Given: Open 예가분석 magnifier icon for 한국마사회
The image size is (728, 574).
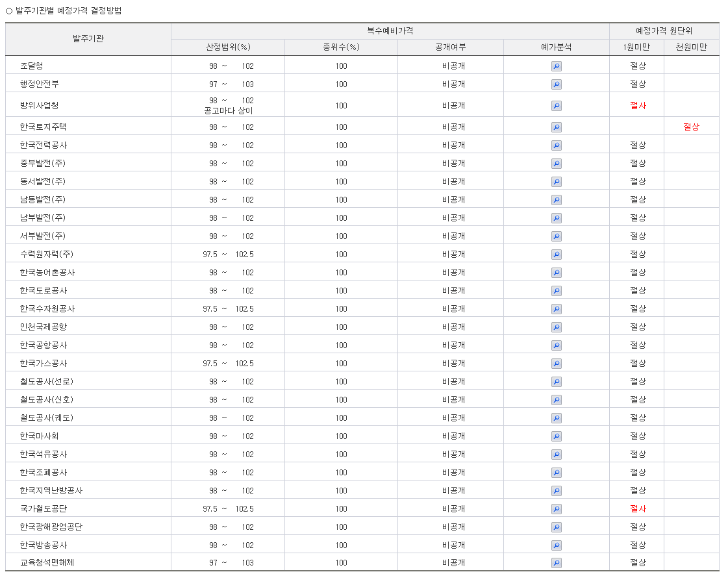Looking at the screenshot, I should pos(556,436).
